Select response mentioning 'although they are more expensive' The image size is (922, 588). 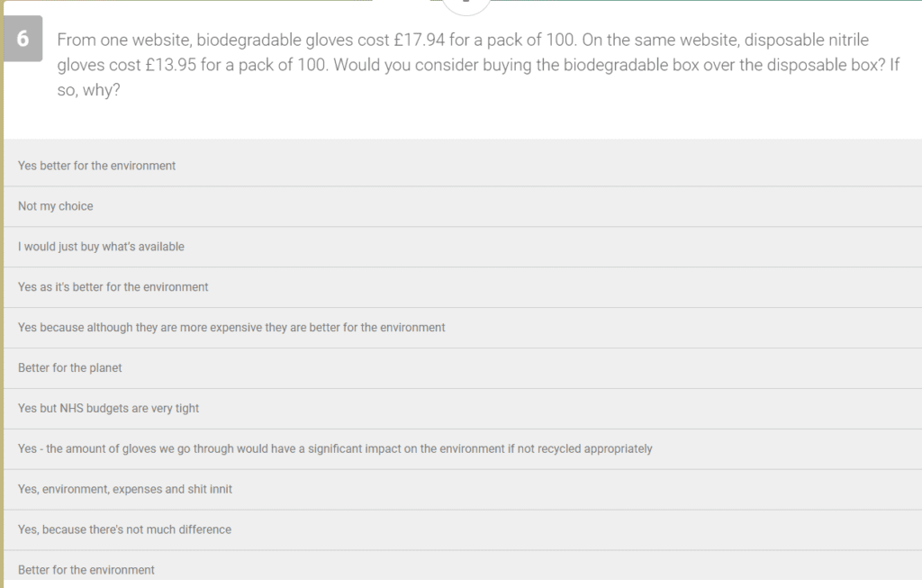[463, 328]
